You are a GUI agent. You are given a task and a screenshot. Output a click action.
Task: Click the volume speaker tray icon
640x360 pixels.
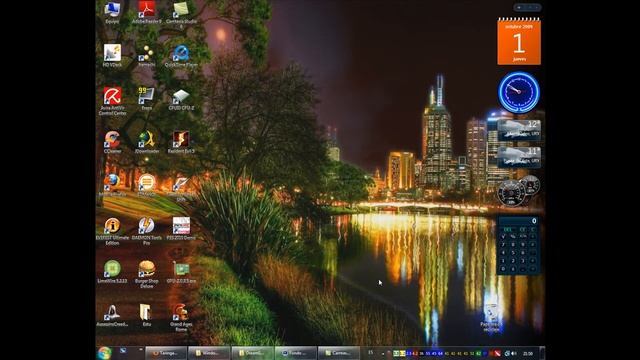pos(514,353)
